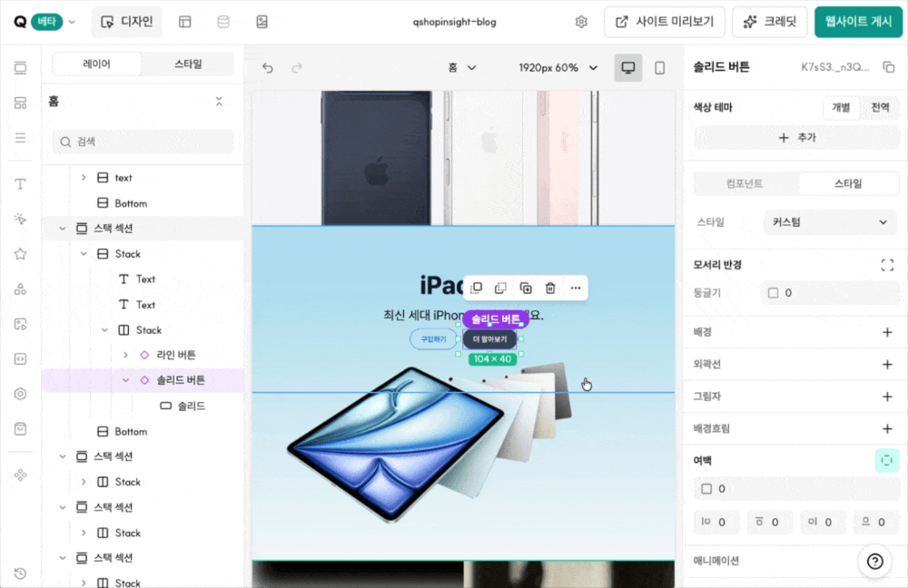Open the layout icon in top bar

[184, 22]
